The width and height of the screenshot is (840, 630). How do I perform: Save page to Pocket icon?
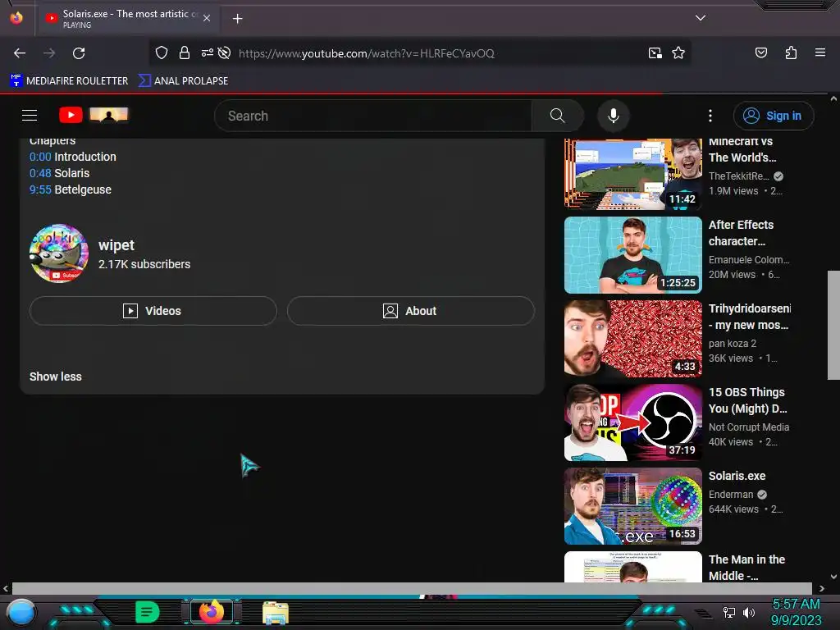point(760,52)
